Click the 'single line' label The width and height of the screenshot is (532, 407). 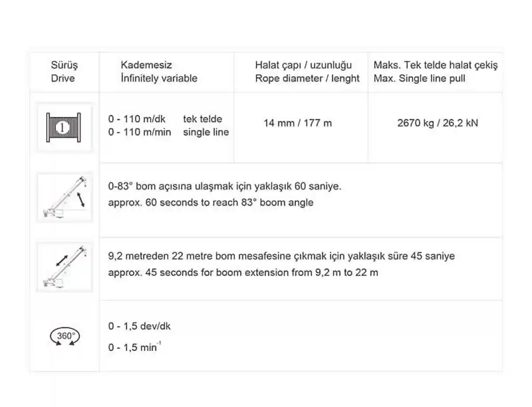(x=206, y=132)
